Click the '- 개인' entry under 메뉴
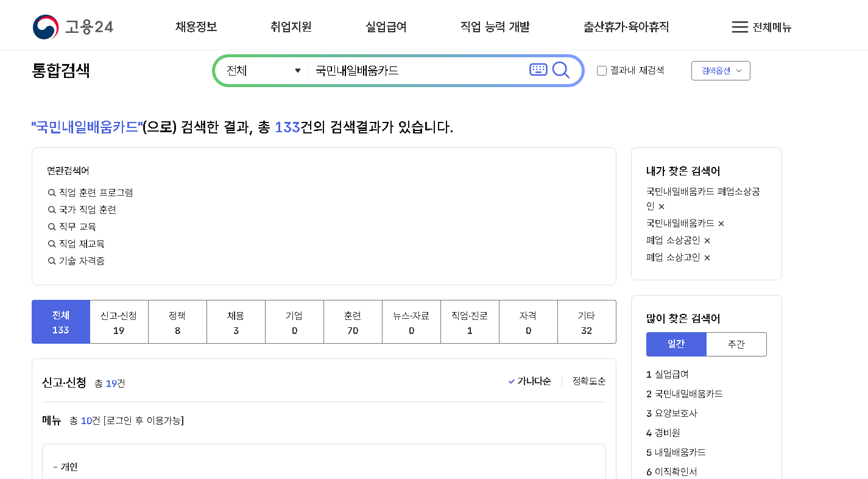Screen dimensions: 868x479 (x=66, y=467)
